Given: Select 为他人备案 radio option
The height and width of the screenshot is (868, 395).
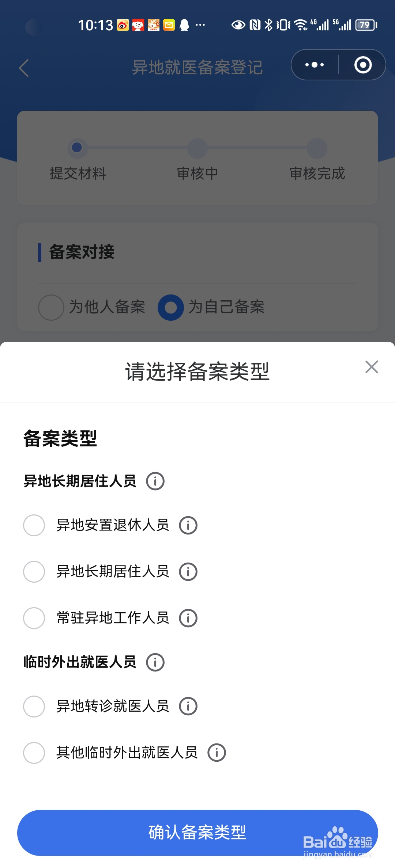Looking at the screenshot, I should coord(51,307).
